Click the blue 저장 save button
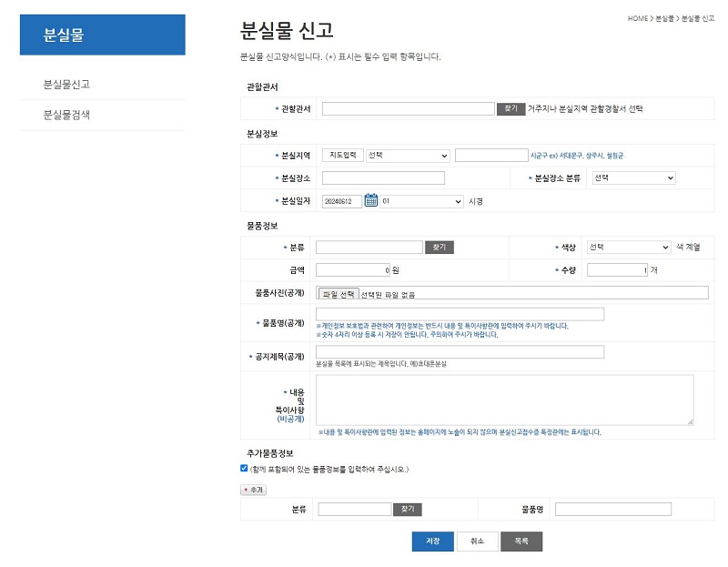 point(433,542)
